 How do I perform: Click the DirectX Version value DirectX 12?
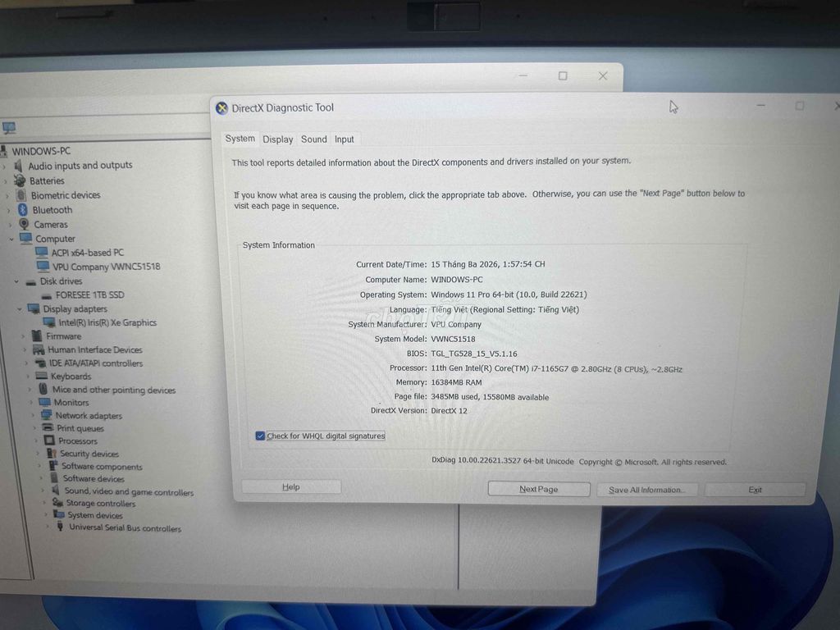[449, 411]
